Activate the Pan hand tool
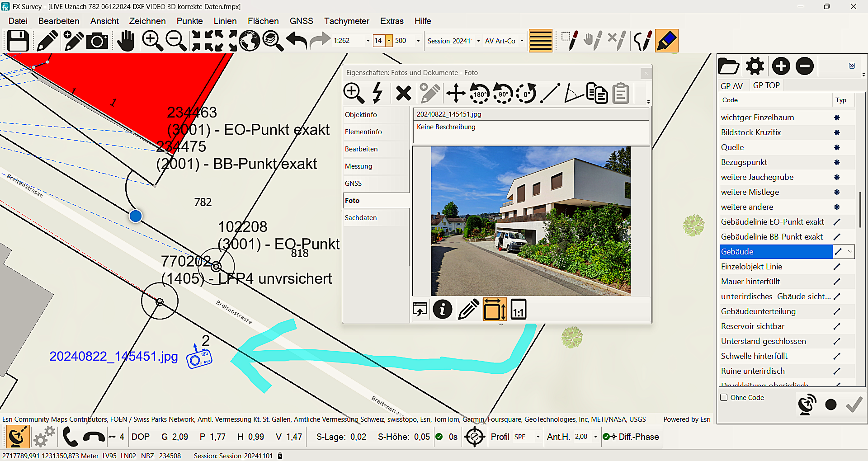Screen dimensions: 868x461 (x=125, y=40)
